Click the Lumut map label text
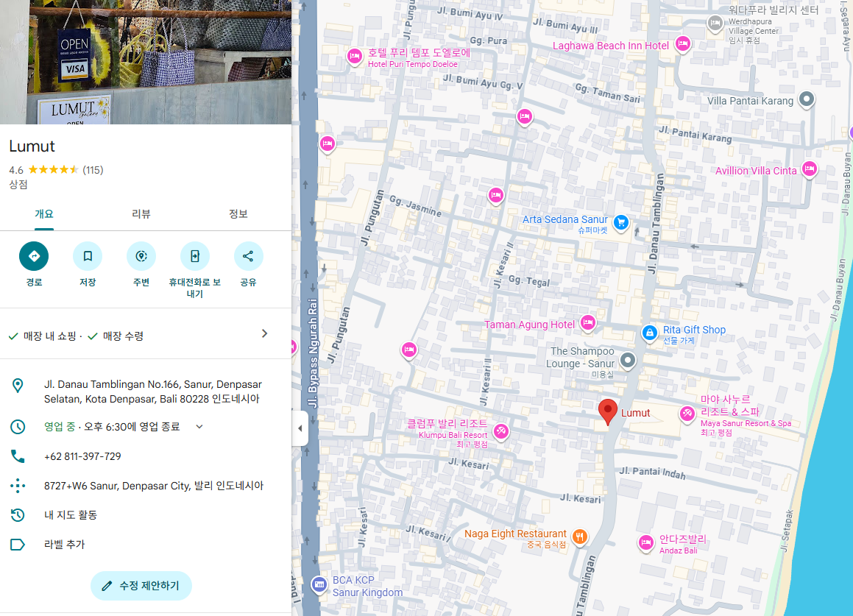 pos(635,413)
